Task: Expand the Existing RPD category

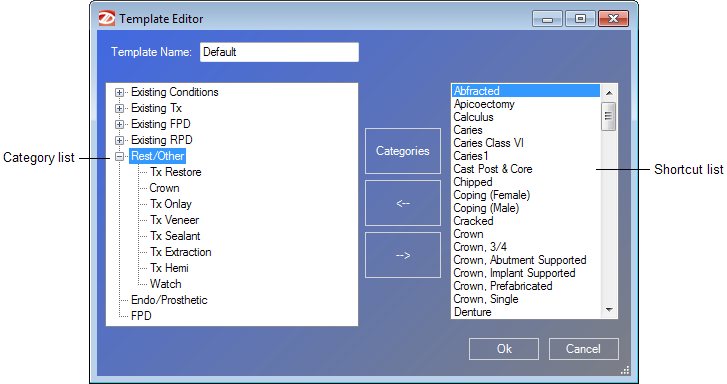Action: pos(119,140)
